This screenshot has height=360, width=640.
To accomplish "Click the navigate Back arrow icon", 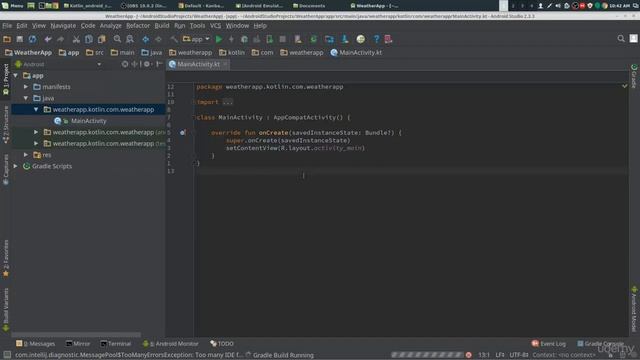I will [x=145, y=39].
